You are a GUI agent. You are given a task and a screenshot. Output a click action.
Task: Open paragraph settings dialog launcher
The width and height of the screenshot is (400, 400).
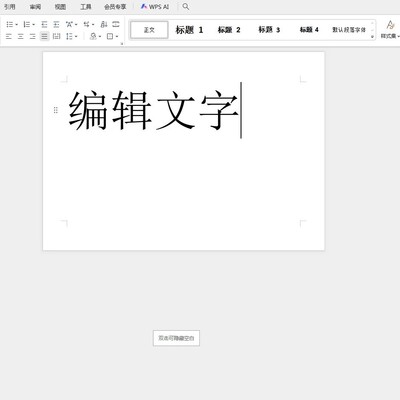pyautogui.click(x=122, y=44)
